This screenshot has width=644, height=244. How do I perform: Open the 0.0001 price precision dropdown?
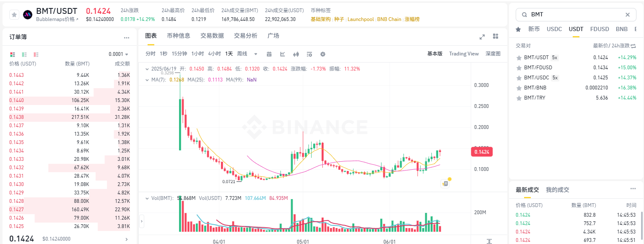(x=119, y=54)
